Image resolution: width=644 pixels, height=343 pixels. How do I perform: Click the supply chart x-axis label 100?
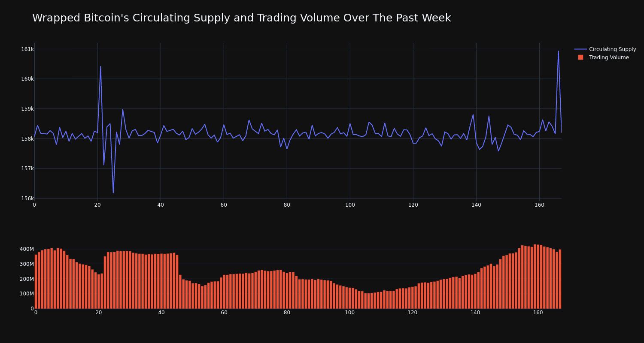coord(350,205)
